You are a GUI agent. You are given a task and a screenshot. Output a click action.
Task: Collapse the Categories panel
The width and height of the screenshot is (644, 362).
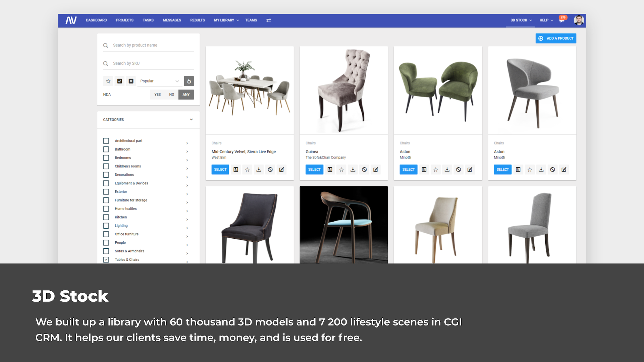pos(191,119)
